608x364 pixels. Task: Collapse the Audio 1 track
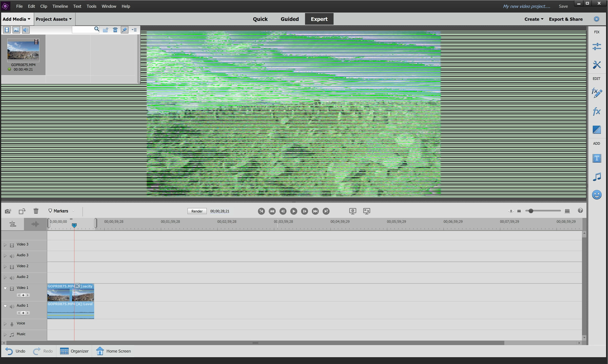pos(5,306)
